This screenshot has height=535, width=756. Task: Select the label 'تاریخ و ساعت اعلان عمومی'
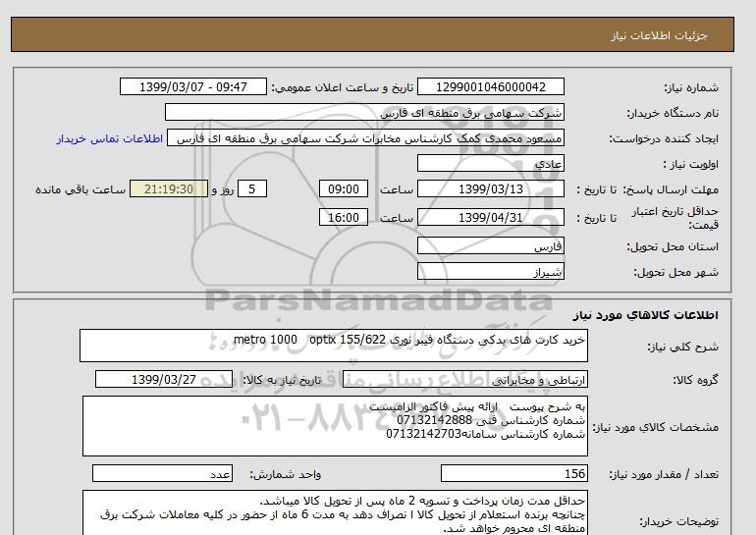[x=343, y=87]
